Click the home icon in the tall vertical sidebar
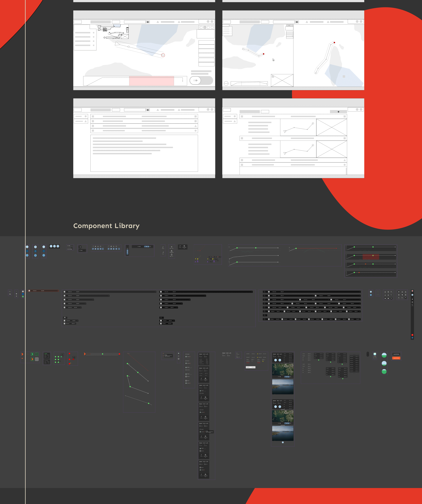The height and width of the screenshot is (504, 422). [x=412, y=299]
